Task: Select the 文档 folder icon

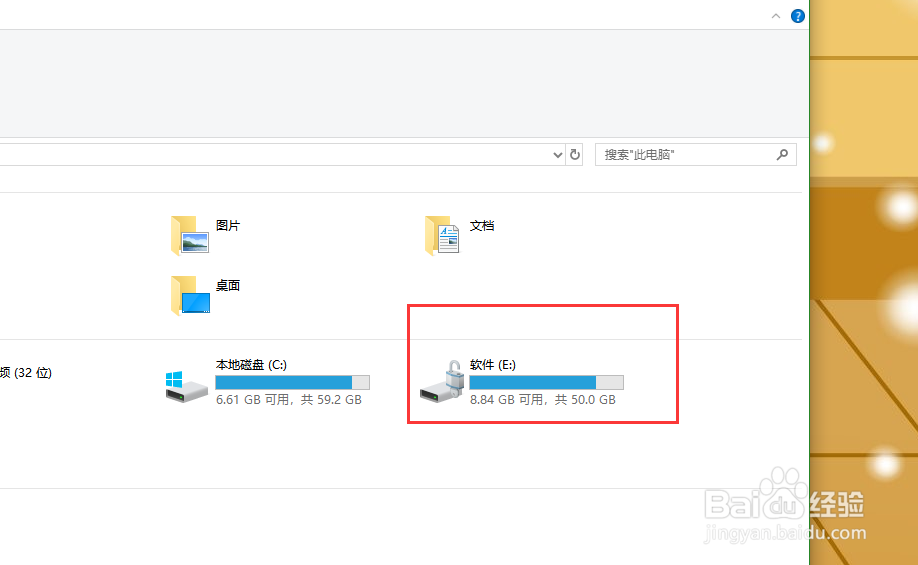Action: [x=442, y=235]
